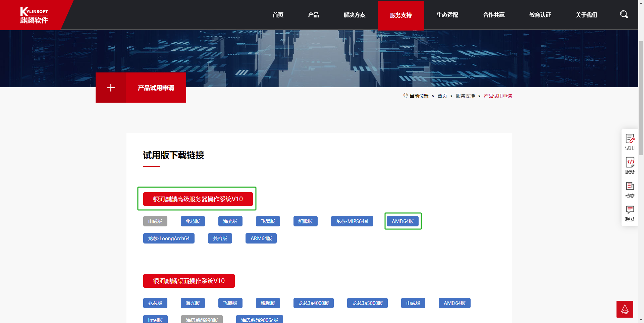Click 银河麒麟高级服务器操作系统V10 button
The image size is (644, 323).
point(198,199)
